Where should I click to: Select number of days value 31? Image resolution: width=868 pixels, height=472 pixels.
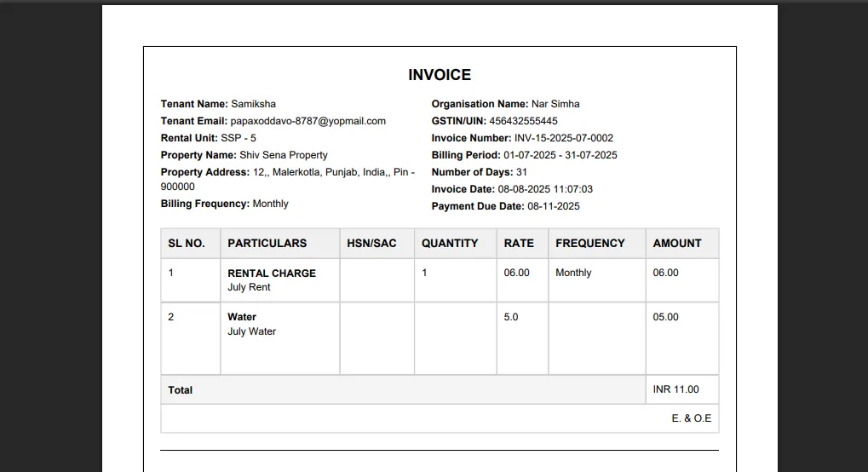[x=521, y=172]
